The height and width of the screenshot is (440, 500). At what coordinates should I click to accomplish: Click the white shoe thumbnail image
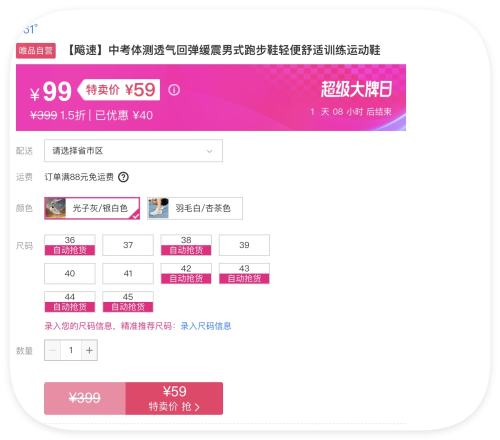[x=158, y=208]
